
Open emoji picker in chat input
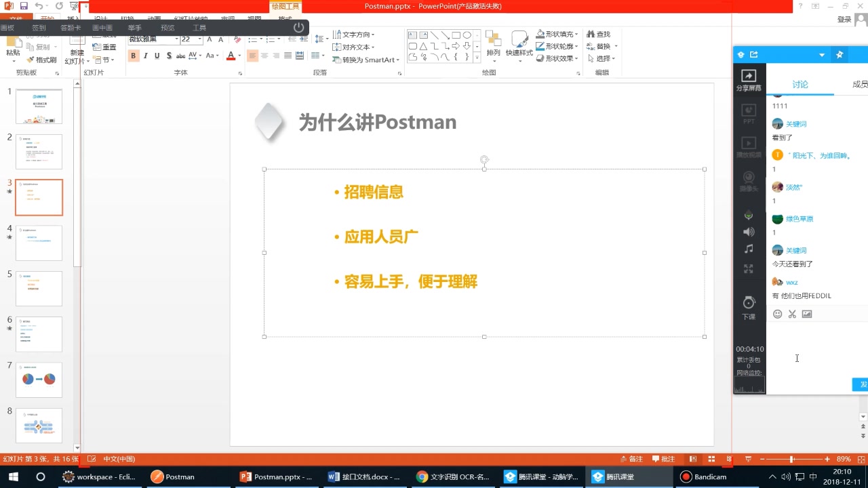(778, 314)
